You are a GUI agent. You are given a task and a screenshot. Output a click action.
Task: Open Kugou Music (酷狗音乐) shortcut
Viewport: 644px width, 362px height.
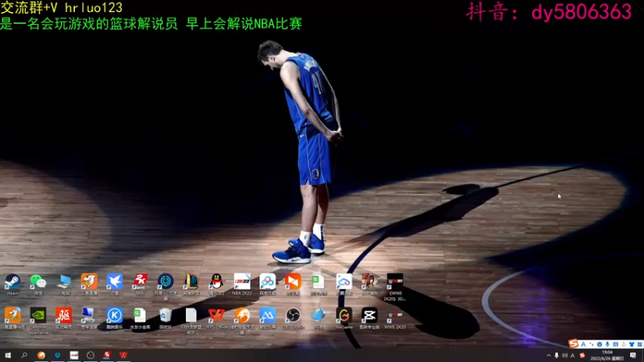pyautogui.click(x=114, y=318)
